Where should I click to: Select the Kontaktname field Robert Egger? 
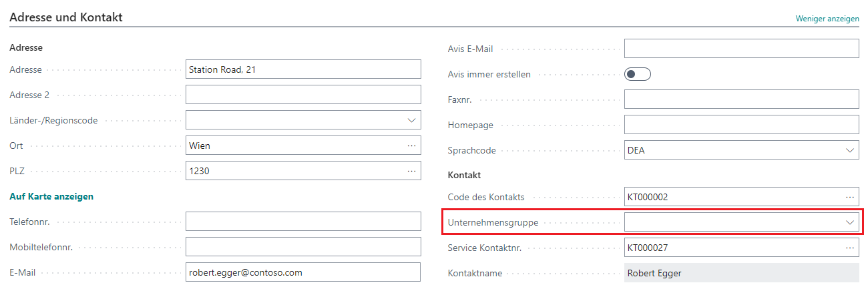[x=742, y=273]
